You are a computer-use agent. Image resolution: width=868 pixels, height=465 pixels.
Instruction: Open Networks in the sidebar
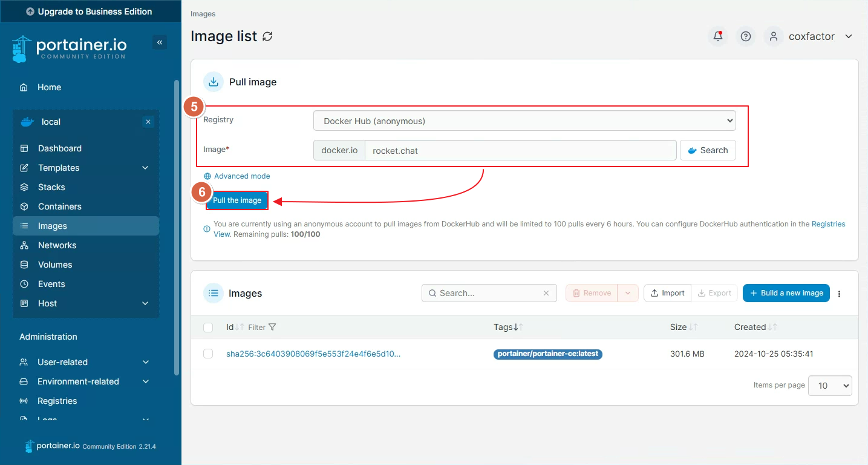click(x=86, y=245)
